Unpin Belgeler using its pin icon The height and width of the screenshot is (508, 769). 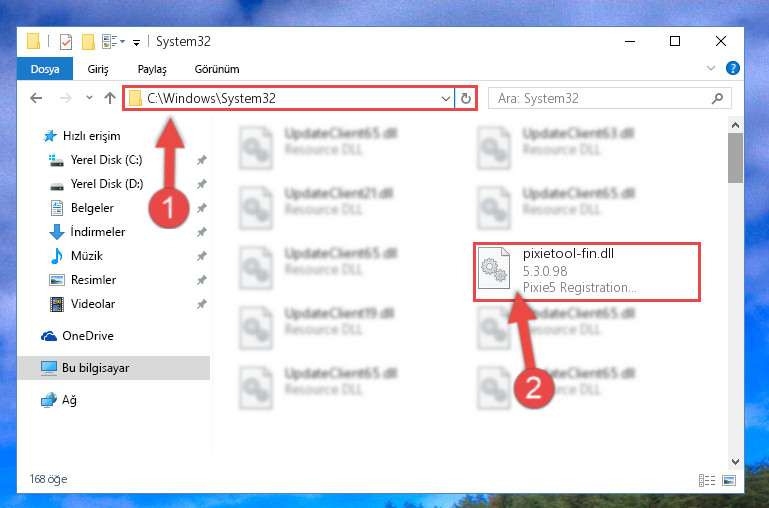click(x=202, y=208)
